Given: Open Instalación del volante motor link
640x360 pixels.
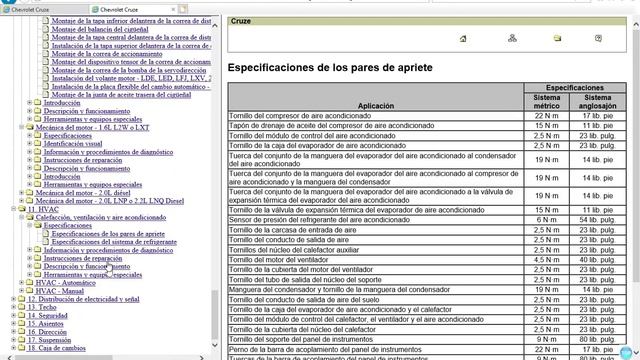Looking at the screenshot, I should pos(131,78).
